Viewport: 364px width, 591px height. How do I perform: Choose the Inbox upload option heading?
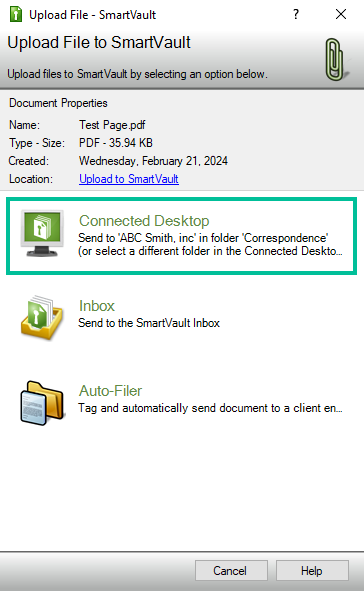[97, 306]
